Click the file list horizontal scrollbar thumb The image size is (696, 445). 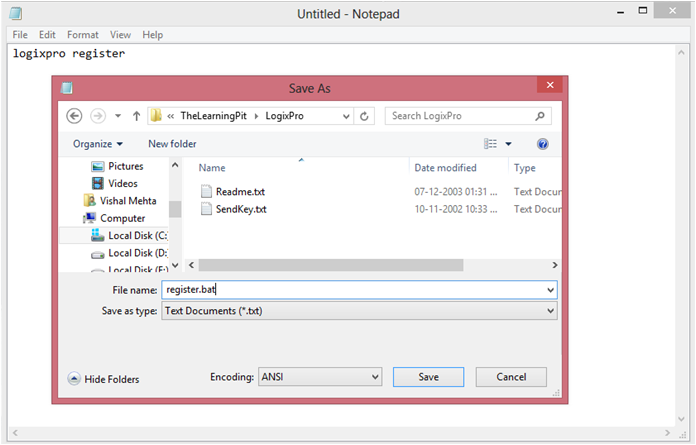331,265
